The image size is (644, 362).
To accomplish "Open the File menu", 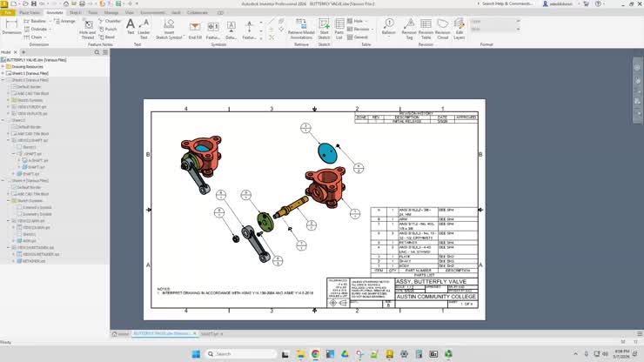I will click(x=7, y=13).
